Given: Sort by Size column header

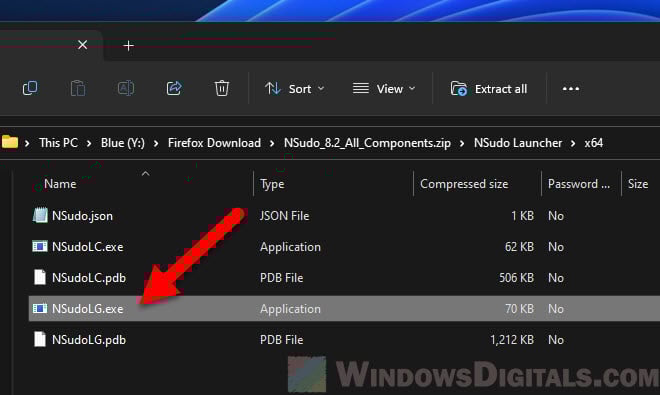Looking at the screenshot, I should [x=638, y=184].
